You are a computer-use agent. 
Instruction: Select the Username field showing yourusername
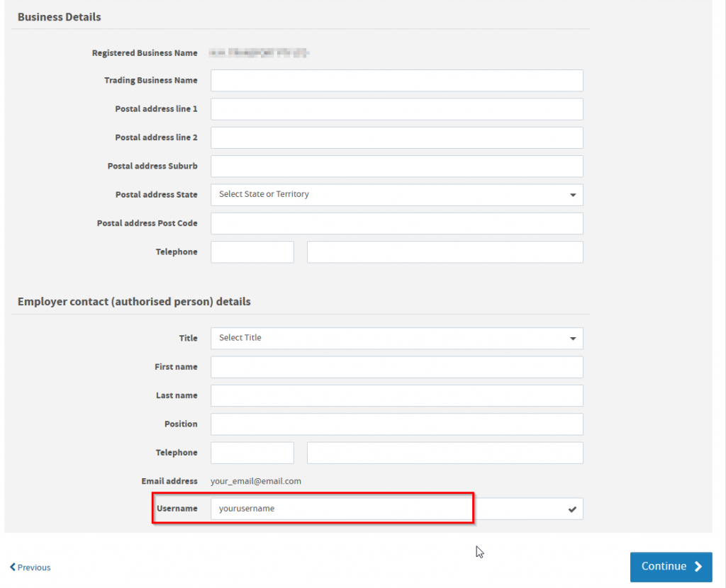(x=340, y=508)
